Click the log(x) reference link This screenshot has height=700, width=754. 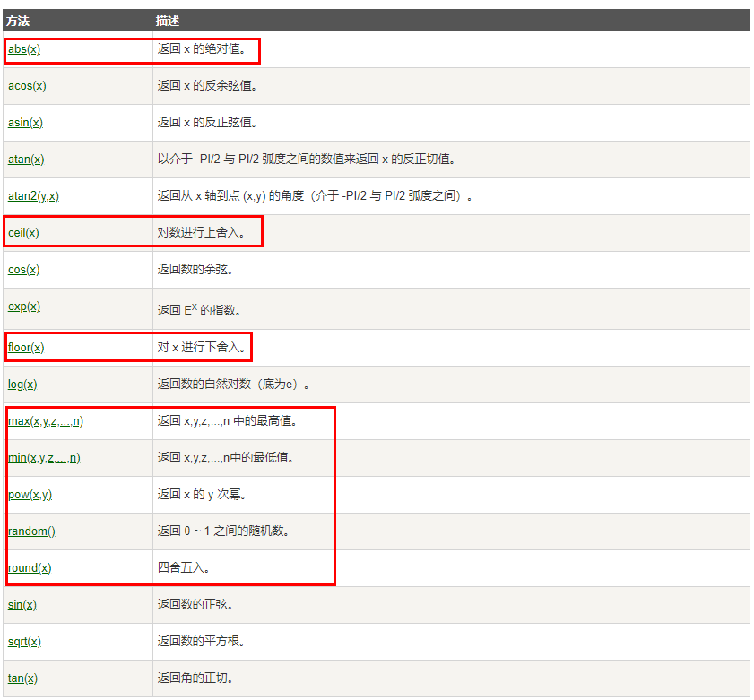coord(22,385)
